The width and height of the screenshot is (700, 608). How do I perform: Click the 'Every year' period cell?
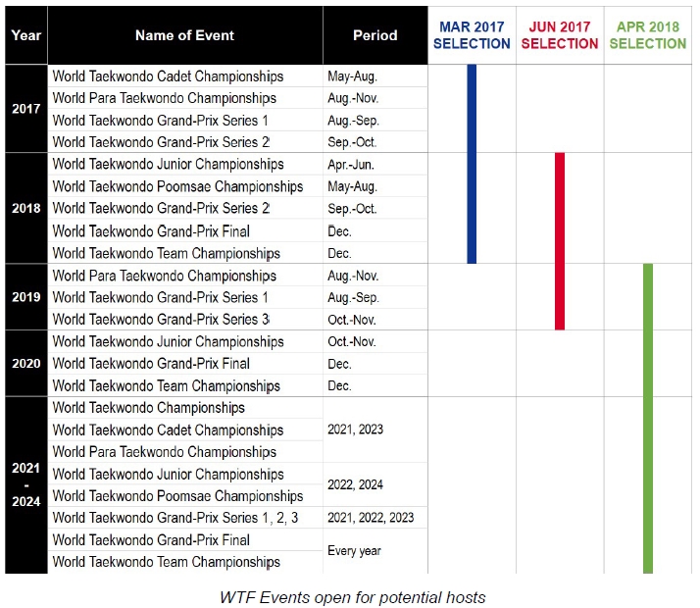point(354,551)
